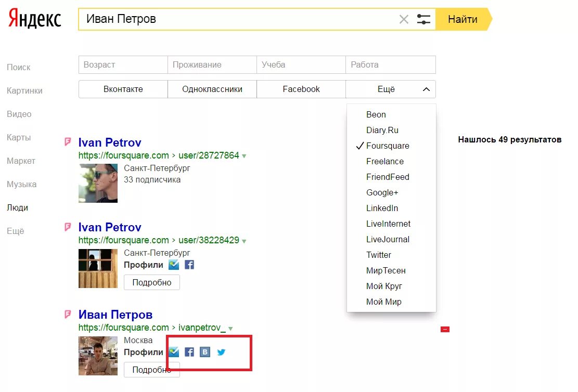Click the Нашлось 49 результатов text
The image size is (578, 392).
[510, 140]
